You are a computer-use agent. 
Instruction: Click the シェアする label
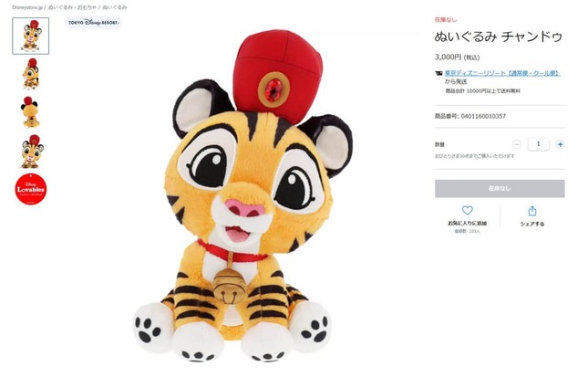(532, 224)
